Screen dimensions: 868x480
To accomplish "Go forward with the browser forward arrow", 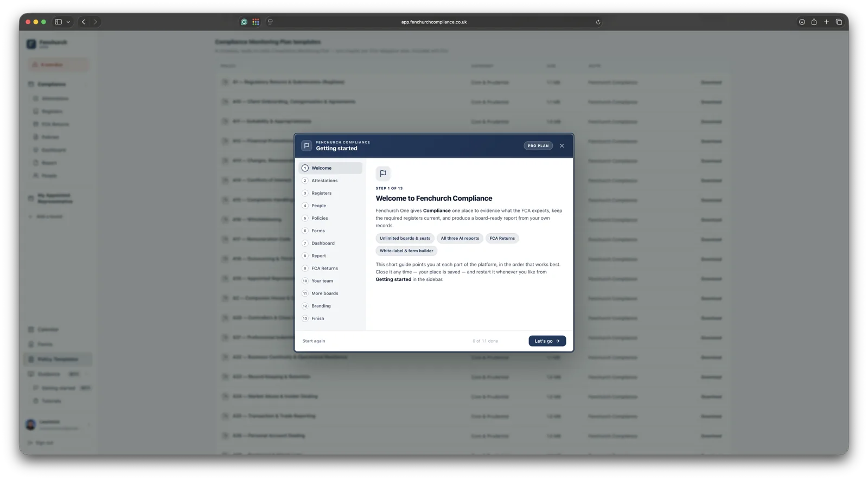I will point(95,22).
